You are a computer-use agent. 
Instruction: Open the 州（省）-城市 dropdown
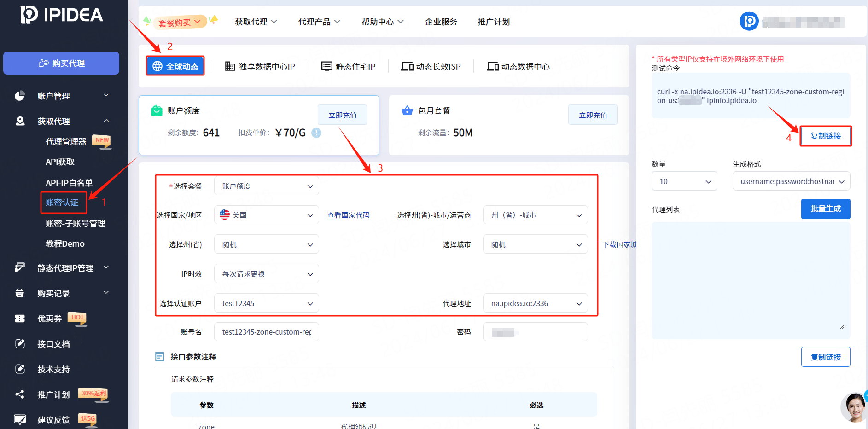tap(536, 215)
